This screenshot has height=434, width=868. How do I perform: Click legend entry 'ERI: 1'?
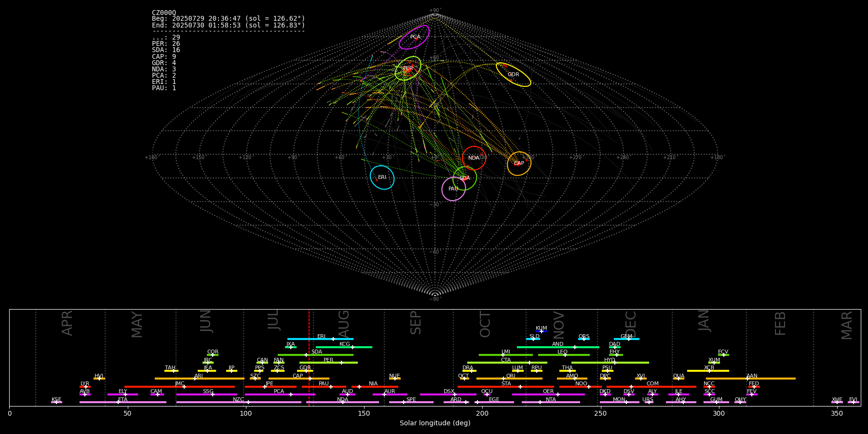coord(164,81)
